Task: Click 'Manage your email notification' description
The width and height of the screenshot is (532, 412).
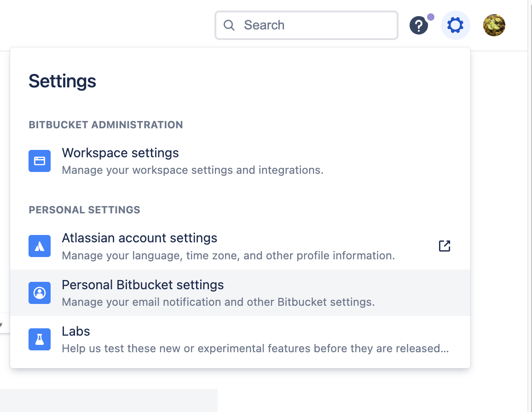Action: coord(218,302)
